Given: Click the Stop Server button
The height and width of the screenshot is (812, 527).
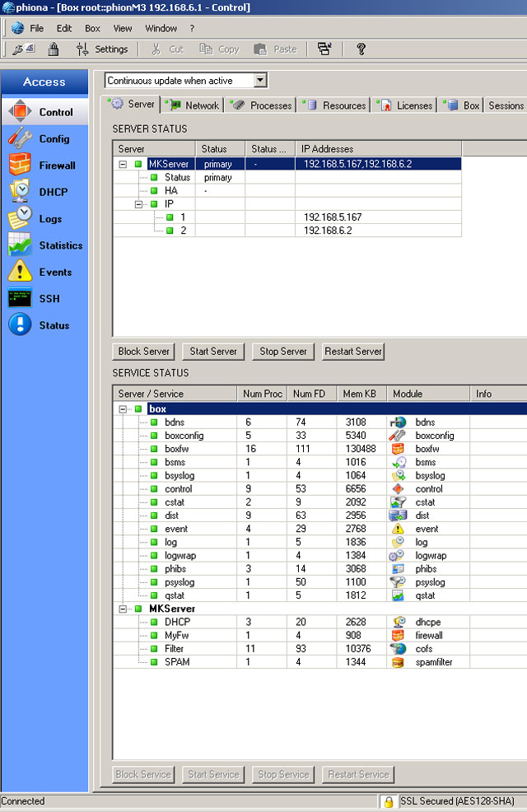Looking at the screenshot, I should point(282,352).
